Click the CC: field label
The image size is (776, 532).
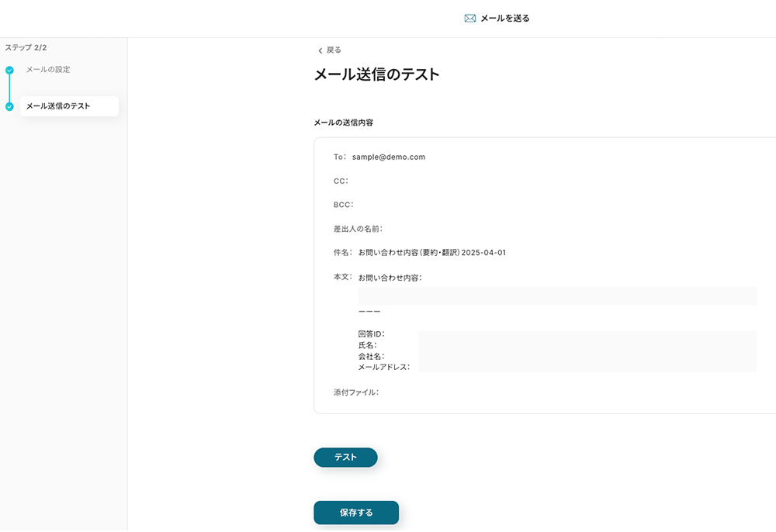coord(341,181)
